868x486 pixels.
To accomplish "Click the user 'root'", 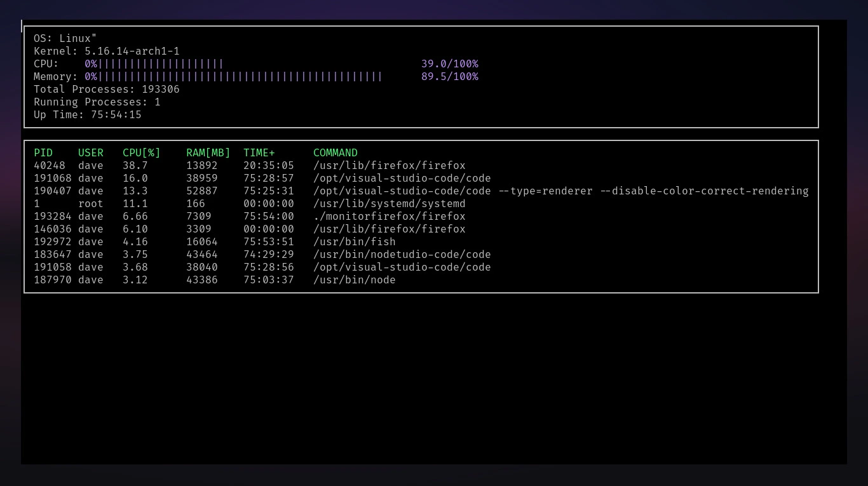I will [x=91, y=204].
